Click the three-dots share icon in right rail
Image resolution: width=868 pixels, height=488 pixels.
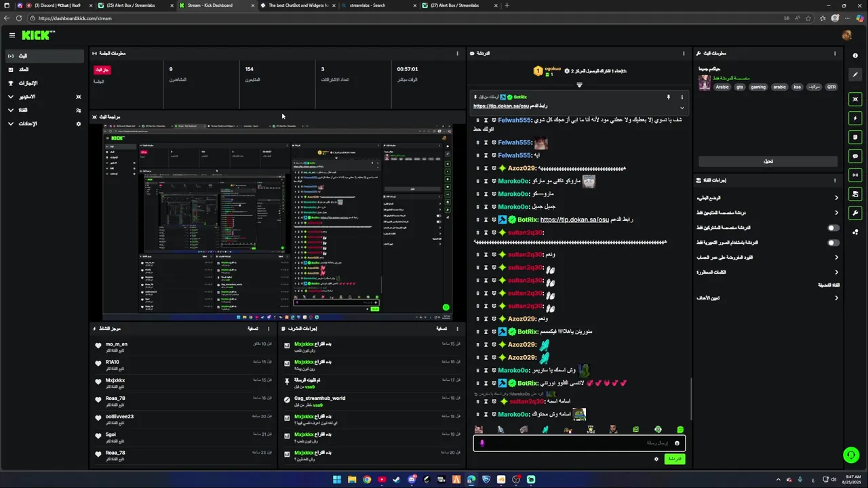tap(855, 232)
